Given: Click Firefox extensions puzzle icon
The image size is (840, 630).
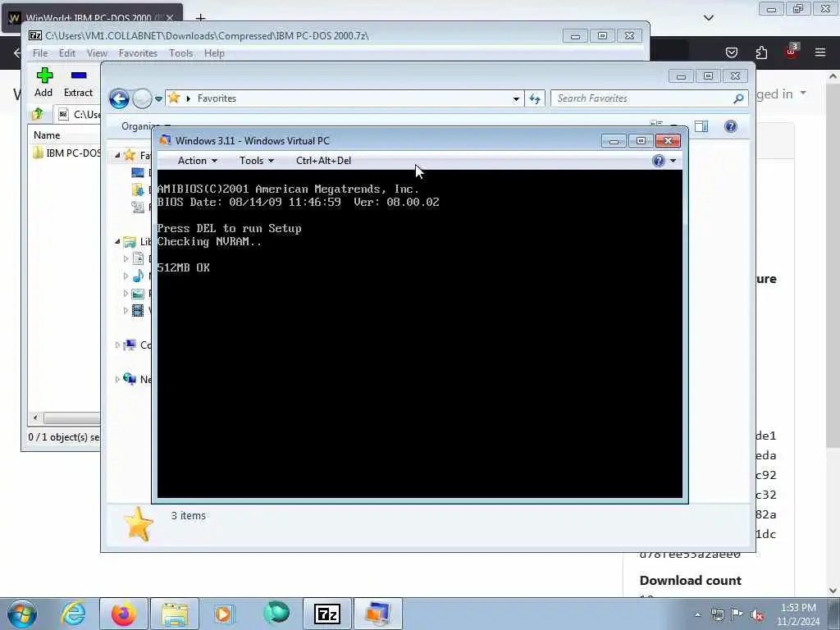Looking at the screenshot, I should (x=761, y=52).
